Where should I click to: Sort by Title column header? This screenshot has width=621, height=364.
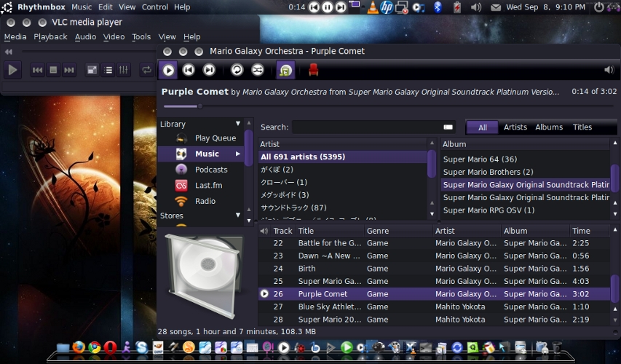pos(330,231)
